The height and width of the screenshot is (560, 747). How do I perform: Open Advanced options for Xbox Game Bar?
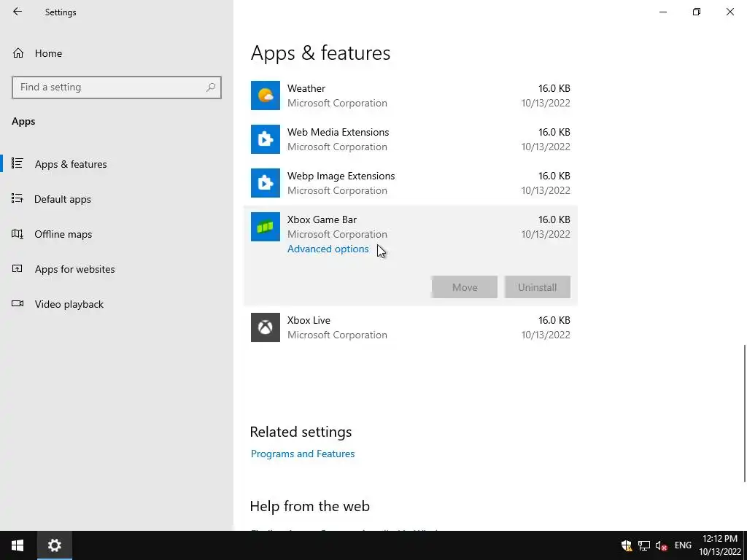click(x=328, y=249)
